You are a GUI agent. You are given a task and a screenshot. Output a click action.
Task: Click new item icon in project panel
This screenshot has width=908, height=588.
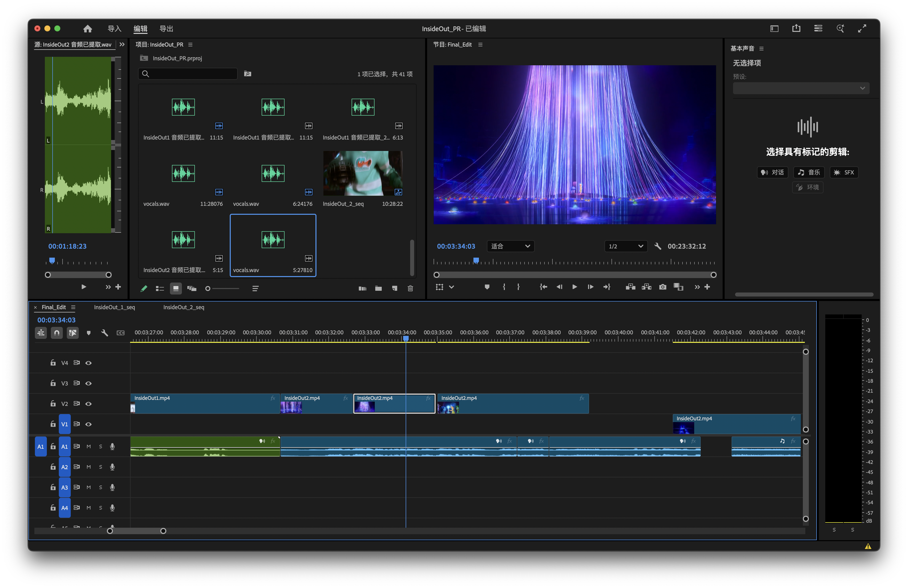point(394,289)
